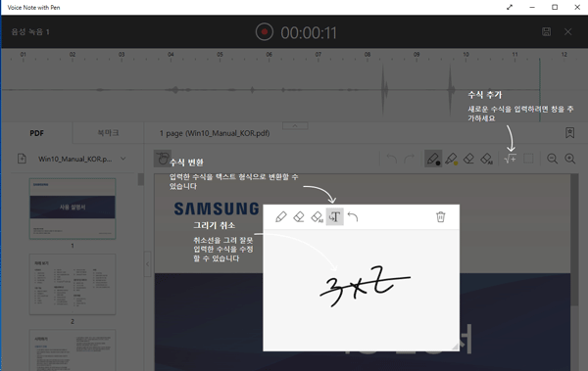The height and width of the screenshot is (371, 588).
Task: Click the handwritten formula canvas
Action: pos(361,290)
